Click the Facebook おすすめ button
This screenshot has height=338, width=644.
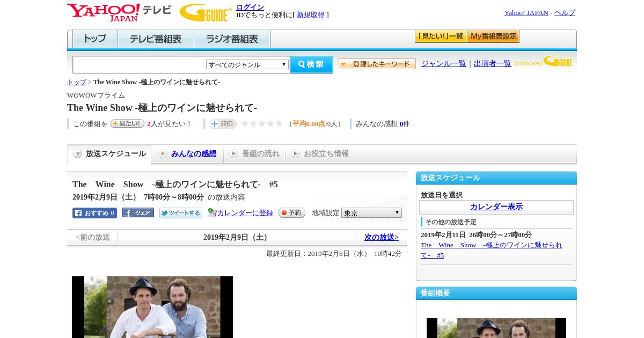point(94,213)
